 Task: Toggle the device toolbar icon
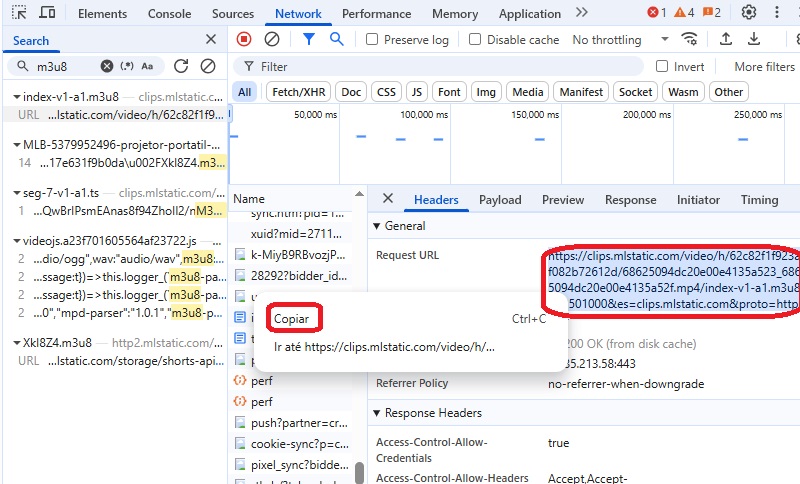point(47,13)
